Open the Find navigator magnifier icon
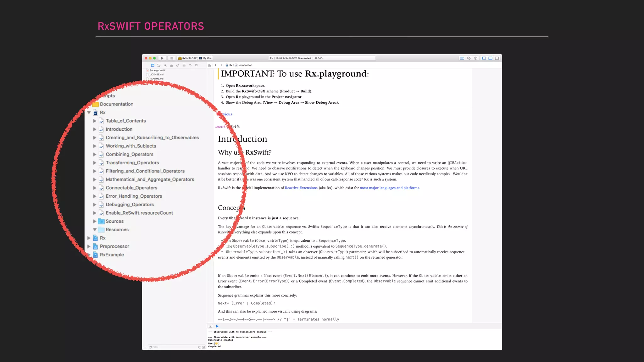 [165, 65]
